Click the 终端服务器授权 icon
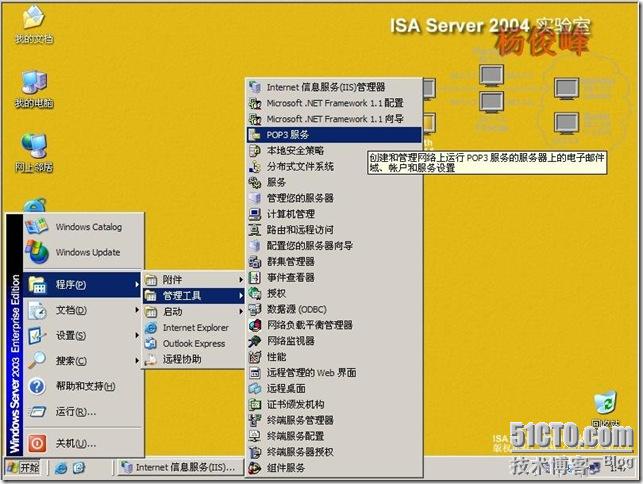643x484 pixels. (x=255, y=452)
